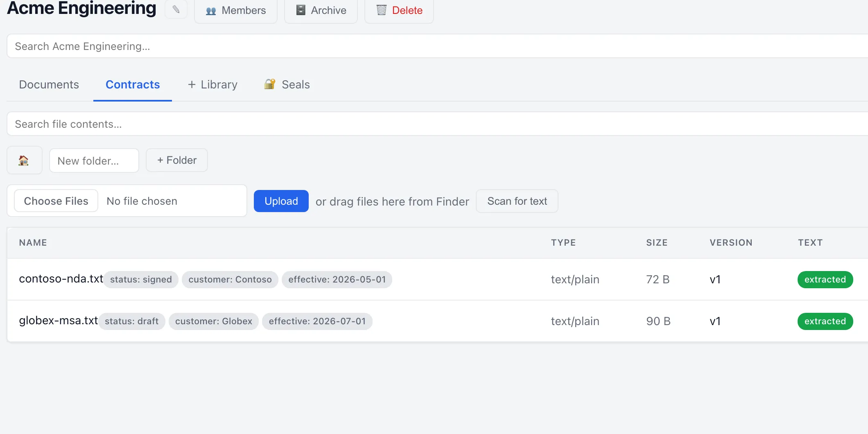This screenshot has width=868, height=434.
Task: Click Choose Files to pick a file
Action: (x=56, y=201)
